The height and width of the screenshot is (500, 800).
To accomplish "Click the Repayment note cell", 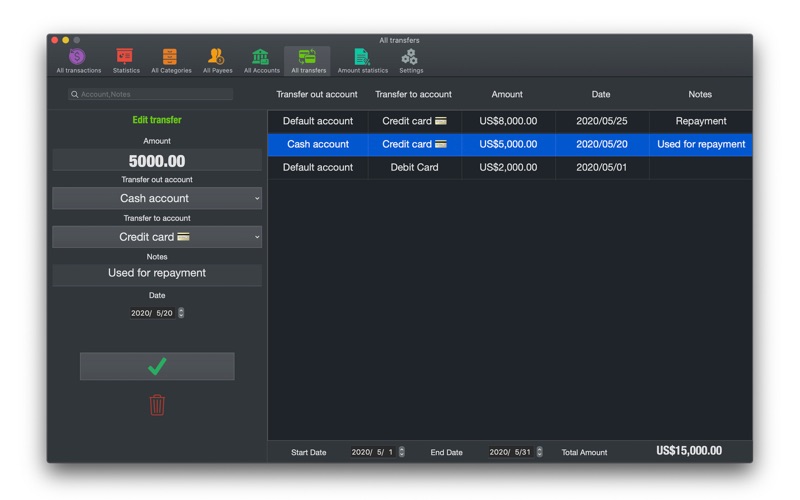I will pos(701,121).
